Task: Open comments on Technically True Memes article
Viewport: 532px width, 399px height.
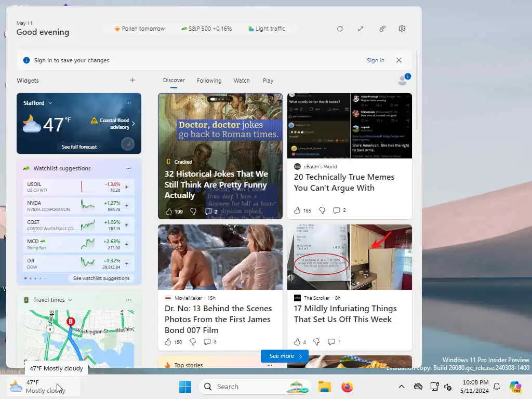Action: pyautogui.click(x=339, y=210)
